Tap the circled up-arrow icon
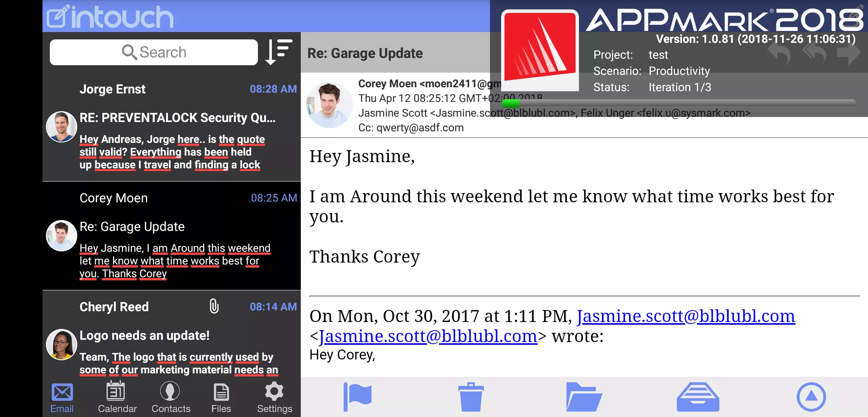The image size is (868, 417). [811, 397]
